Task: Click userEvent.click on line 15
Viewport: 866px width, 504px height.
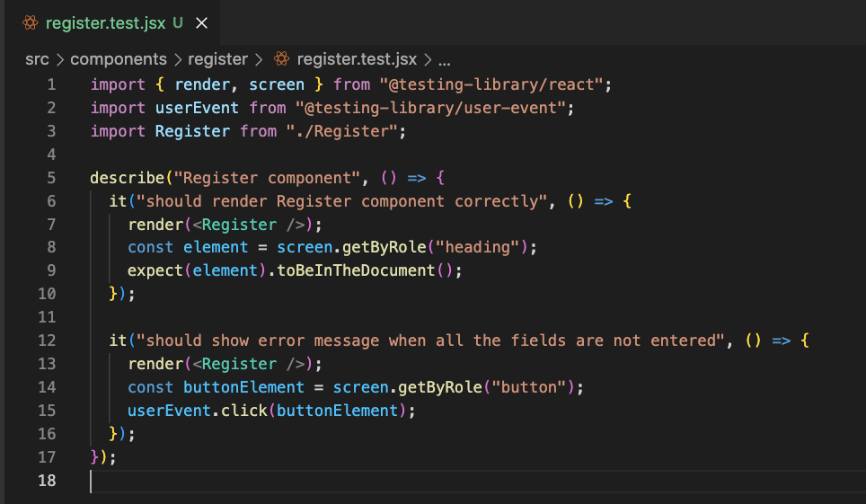Action: [197, 411]
